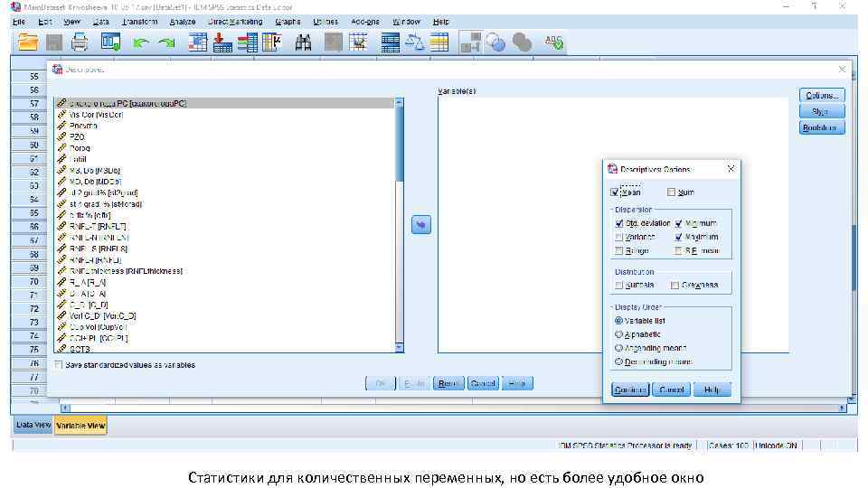Click the Style button in Descriptives
The height and width of the screenshot is (488, 868).
tap(822, 111)
